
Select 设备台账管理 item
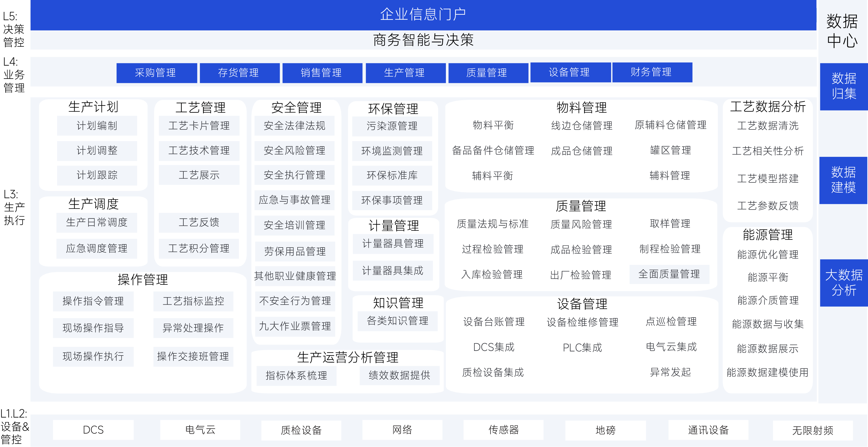494,322
